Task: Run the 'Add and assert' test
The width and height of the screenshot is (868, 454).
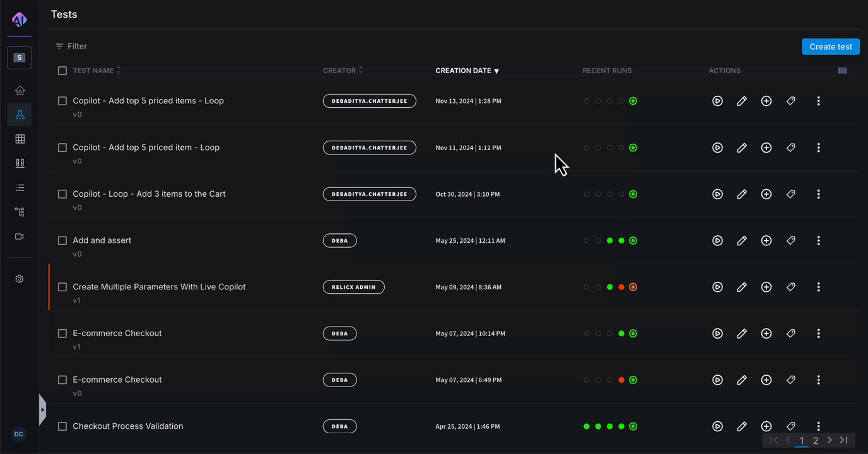Action: [717, 240]
